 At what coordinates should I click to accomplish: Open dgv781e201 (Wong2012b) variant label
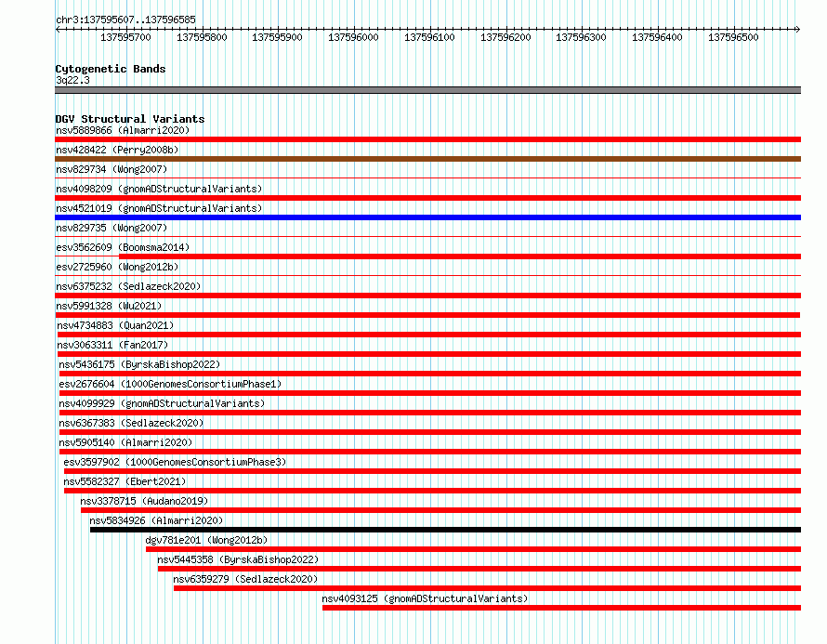click(206, 540)
